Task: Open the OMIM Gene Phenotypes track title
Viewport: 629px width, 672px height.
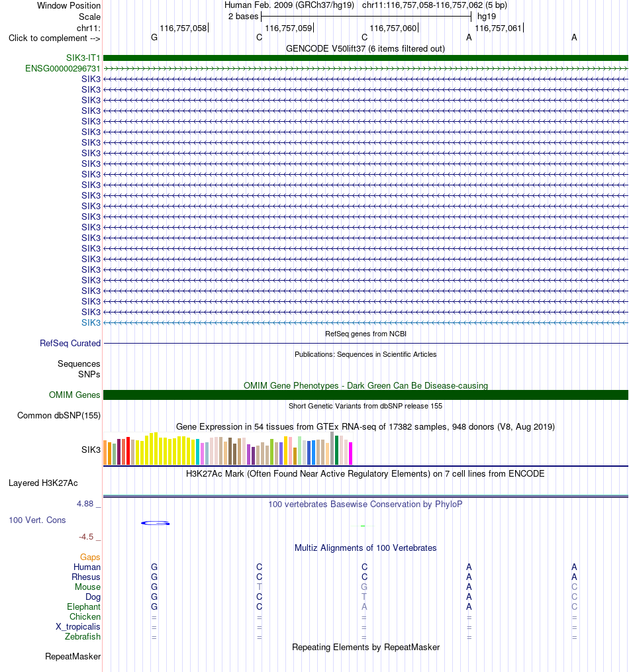Action: pyautogui.click(x=365, y=385)
